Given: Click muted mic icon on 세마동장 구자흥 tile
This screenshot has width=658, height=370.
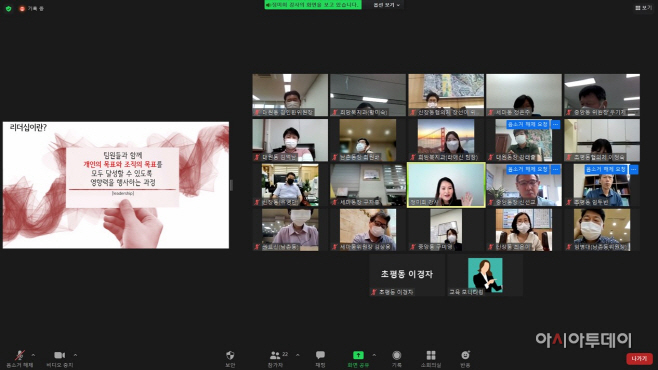Looking at the screenshot, I should [x=335, y=202].
